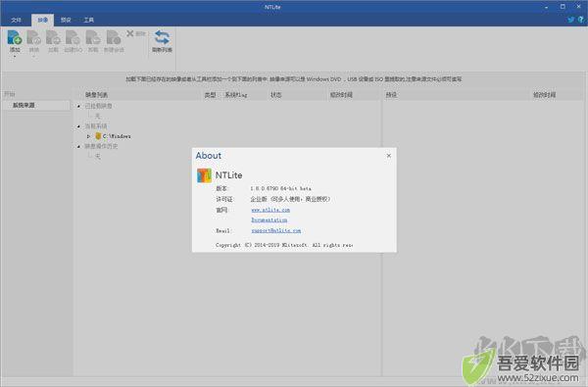This screenshot has height=387, width=588.
Task: Click the NTLite logo in About dialog
Action: click(204, 175)
